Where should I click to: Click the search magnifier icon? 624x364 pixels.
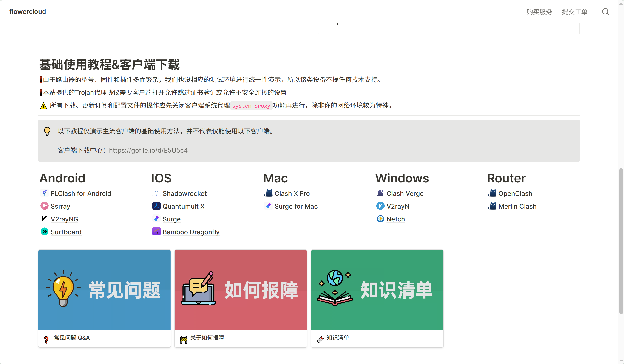(x=605, y=12)
